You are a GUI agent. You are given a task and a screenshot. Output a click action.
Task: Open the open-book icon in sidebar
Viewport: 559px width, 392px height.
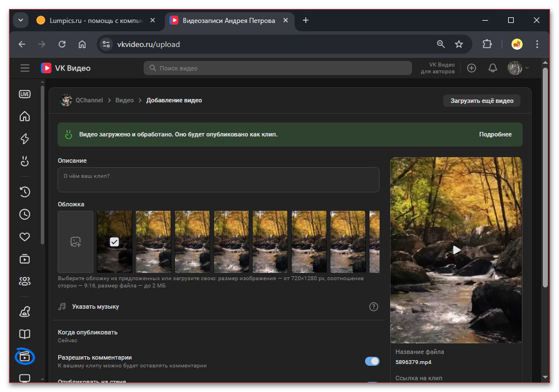[x=25, y=334]
